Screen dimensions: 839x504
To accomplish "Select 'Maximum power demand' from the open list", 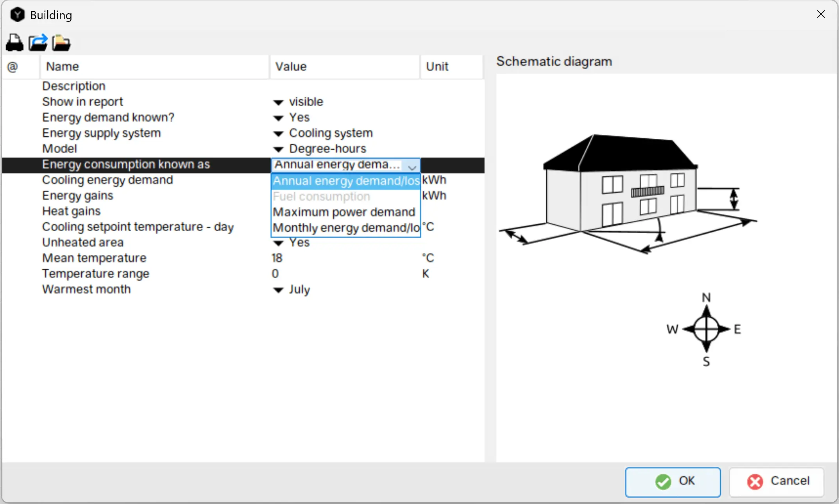I will pos(344,212).
